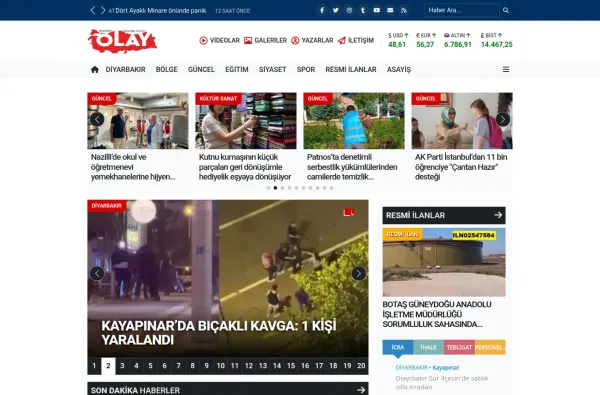Open the hamburger menu icon
The width and height of the screenshot is (600, 395).
point(506,69)
